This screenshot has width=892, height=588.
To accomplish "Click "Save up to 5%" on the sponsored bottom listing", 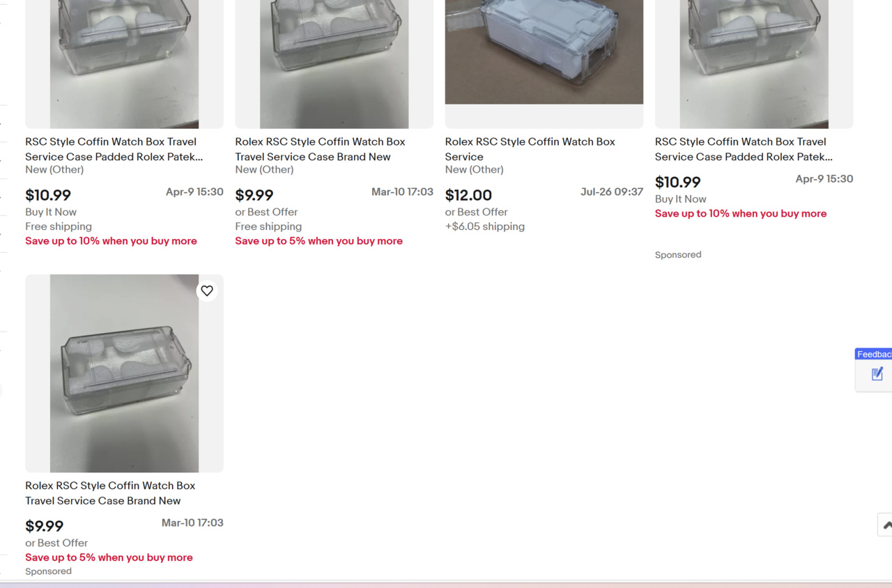I will point(109,557).
